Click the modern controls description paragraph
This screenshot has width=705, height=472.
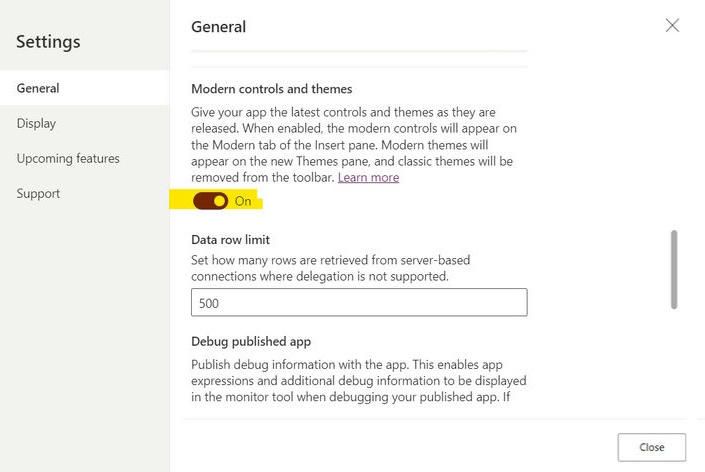[x=350, y=145]
